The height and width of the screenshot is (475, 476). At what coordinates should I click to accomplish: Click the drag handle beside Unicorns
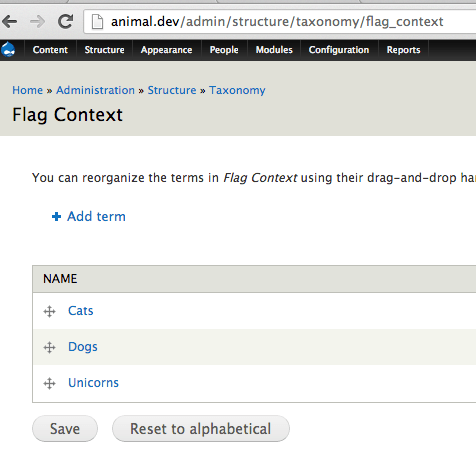point(49,383)
